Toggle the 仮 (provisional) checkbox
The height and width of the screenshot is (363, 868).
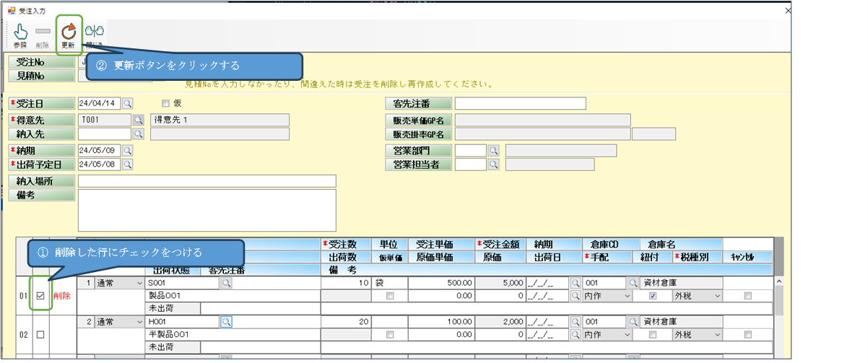click(x=165, y=103)
